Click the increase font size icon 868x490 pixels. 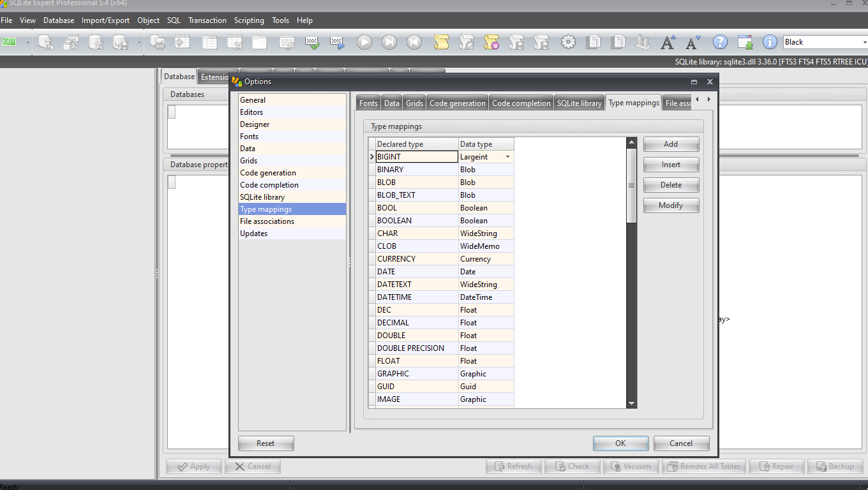pyautogui.click(x=668, y=42)
